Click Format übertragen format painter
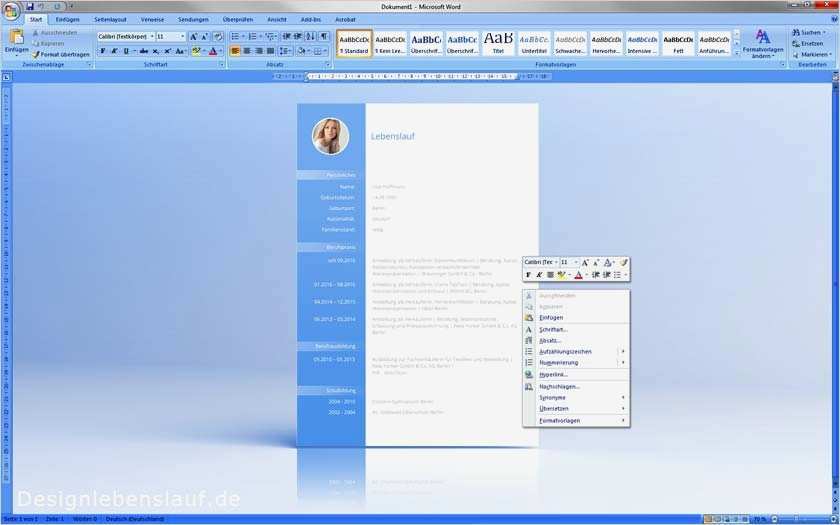This screenshot has width=840, height=525. (x=60, y=55)
